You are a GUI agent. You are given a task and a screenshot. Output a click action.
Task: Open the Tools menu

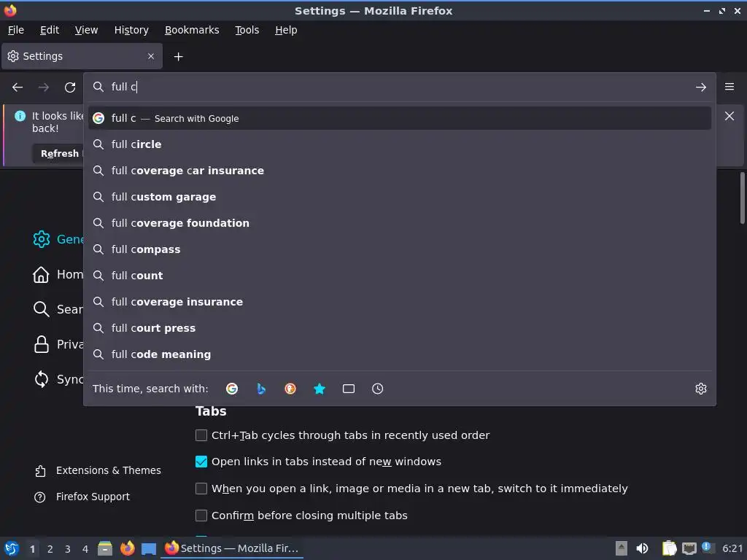click(247, 30)
